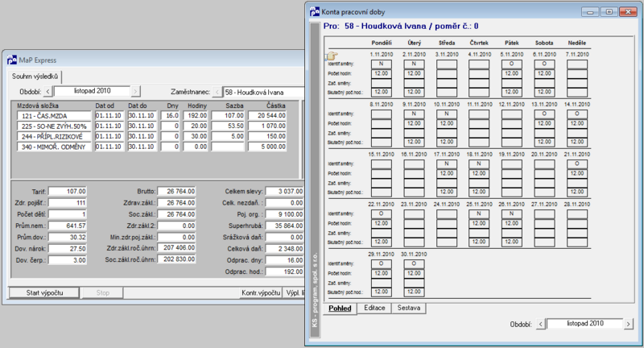Click shift identifier O for 22.11.2010
Image resolution: width=644 pixels, height=348 pixels.
coord(381,214)
